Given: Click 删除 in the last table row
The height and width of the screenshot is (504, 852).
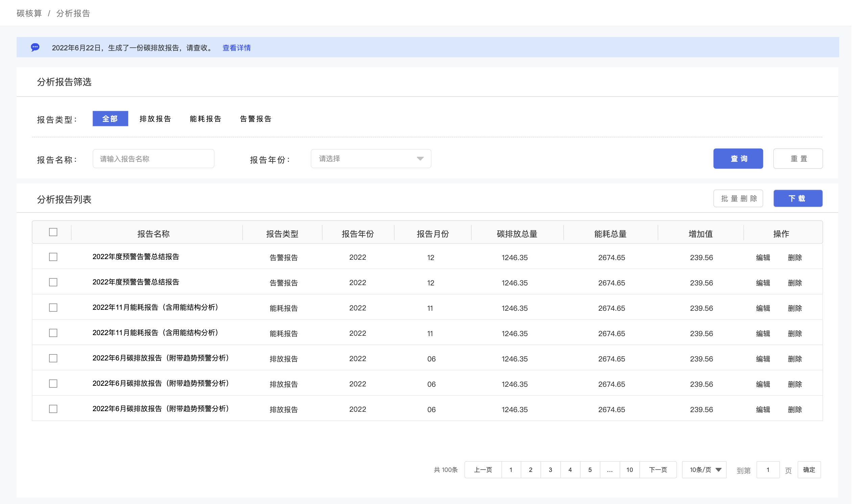Looking at the screenshot, I should 795,410.
